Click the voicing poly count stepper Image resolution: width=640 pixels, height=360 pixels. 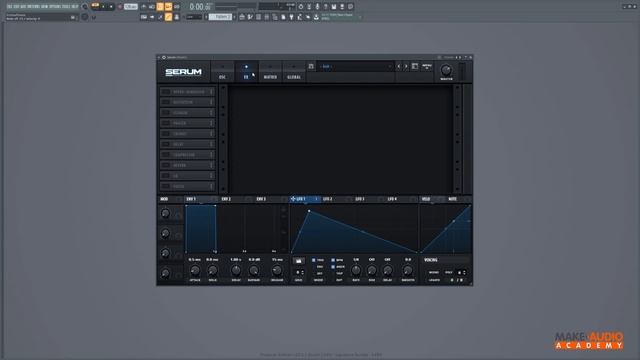click(464, 272)
